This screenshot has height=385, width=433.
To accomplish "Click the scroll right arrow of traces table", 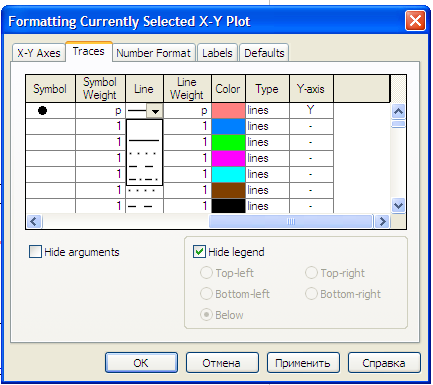I will pos(382,221).
